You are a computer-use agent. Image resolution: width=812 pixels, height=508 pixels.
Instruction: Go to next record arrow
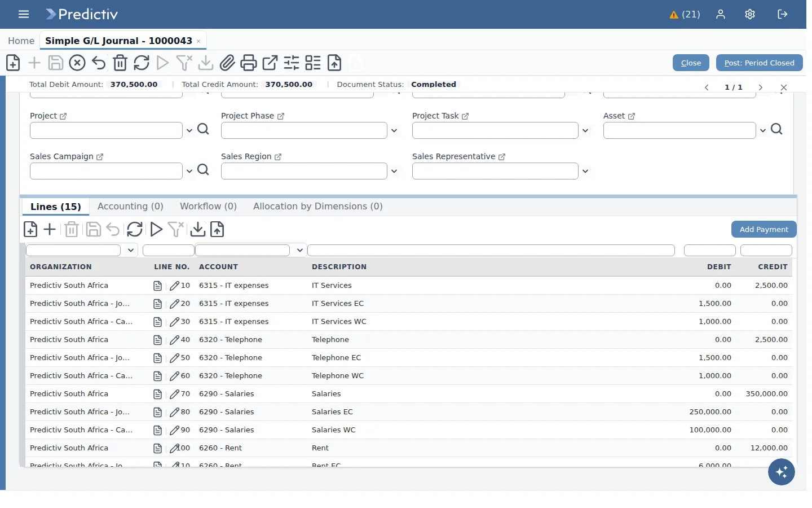coord(760,87)
